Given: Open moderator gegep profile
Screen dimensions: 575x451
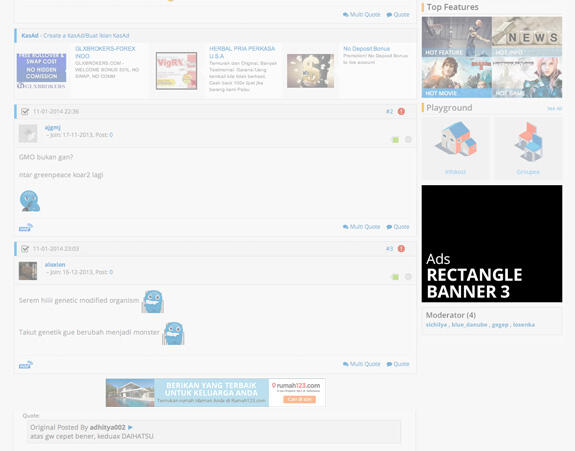Looking at the screenshot, I should tap(500, 325).
